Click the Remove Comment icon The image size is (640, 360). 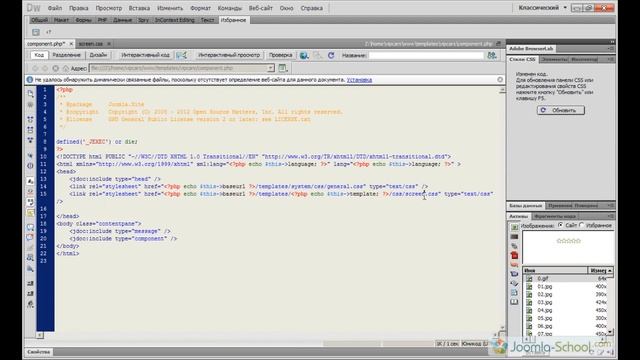tap(31, 237)
